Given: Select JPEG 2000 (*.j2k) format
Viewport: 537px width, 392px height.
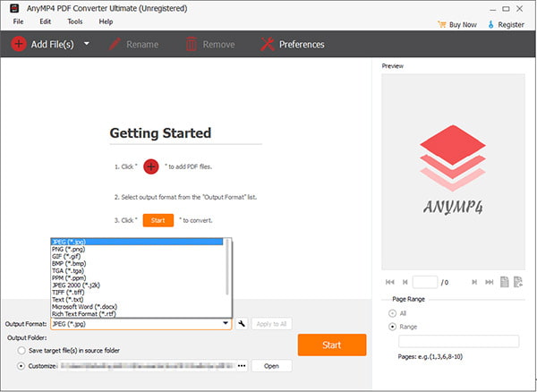Looking at the screenshot, I should click(x=137, y=285).
